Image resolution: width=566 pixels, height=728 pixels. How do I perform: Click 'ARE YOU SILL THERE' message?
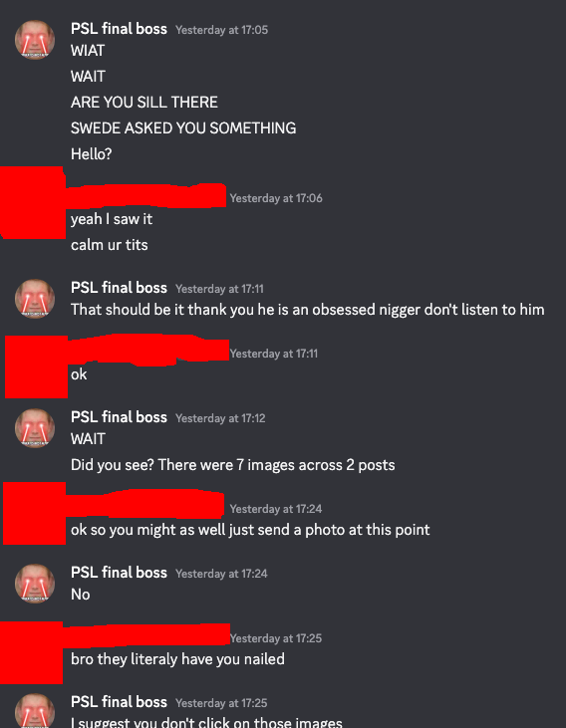tap(144, 103)
